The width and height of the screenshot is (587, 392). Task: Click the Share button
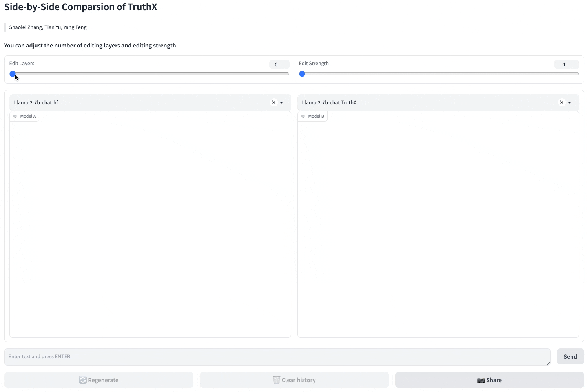490,380
